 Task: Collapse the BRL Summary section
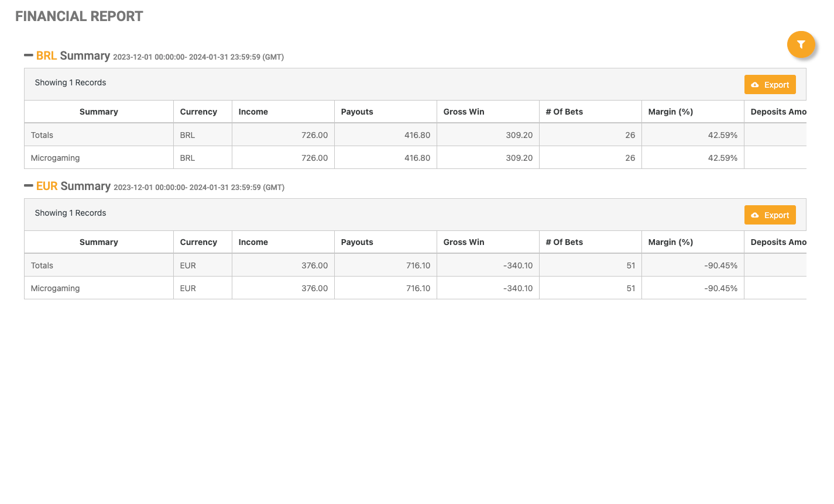(28, 56)
